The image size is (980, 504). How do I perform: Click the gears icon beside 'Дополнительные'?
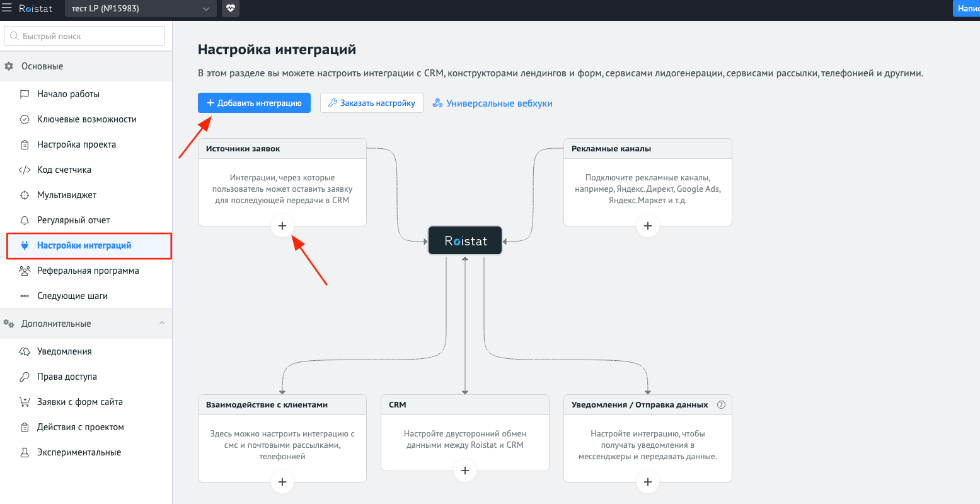[x=9, y=324]
